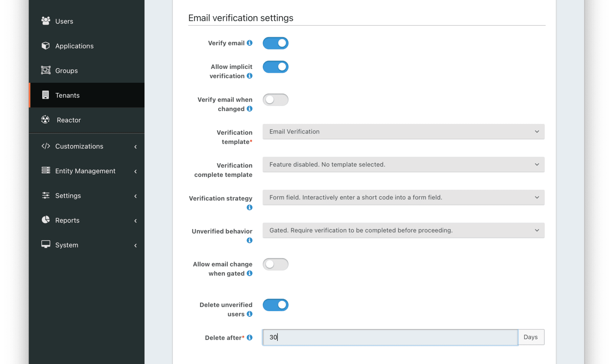Click info icon for Delete unverified users
The width and height of the screenshot is (613, 364).
pyautogui.click(x=249, y=314)
